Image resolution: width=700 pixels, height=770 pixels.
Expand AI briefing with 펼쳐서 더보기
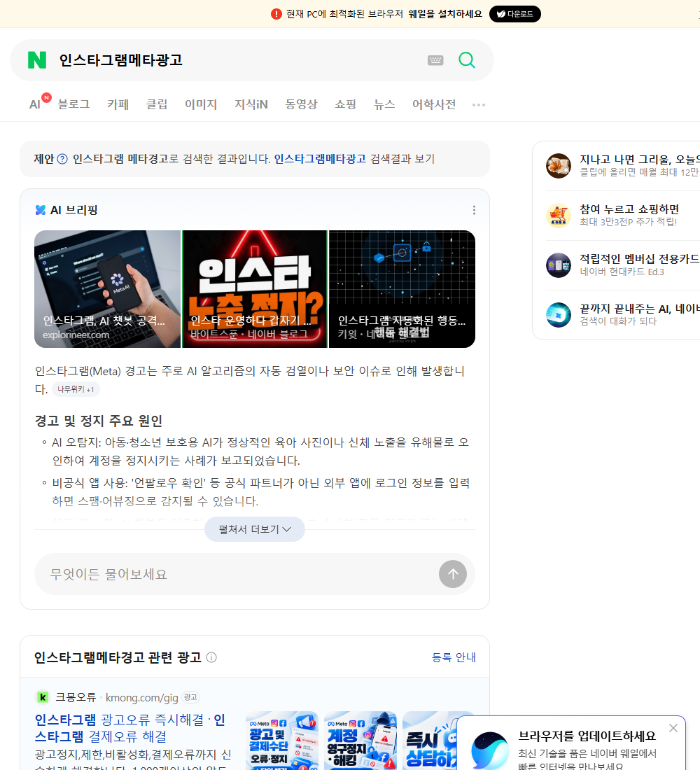[255, 529]
